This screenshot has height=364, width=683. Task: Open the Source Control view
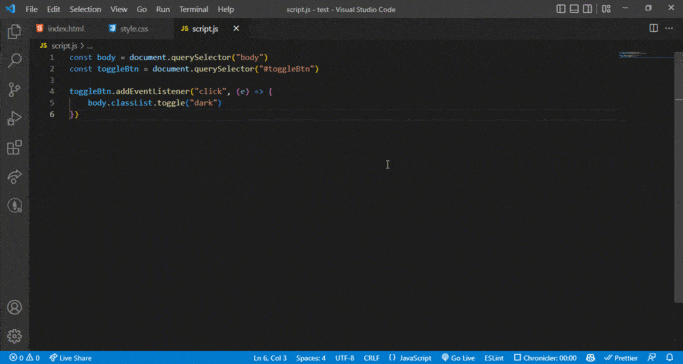click(x=14, y=89)
